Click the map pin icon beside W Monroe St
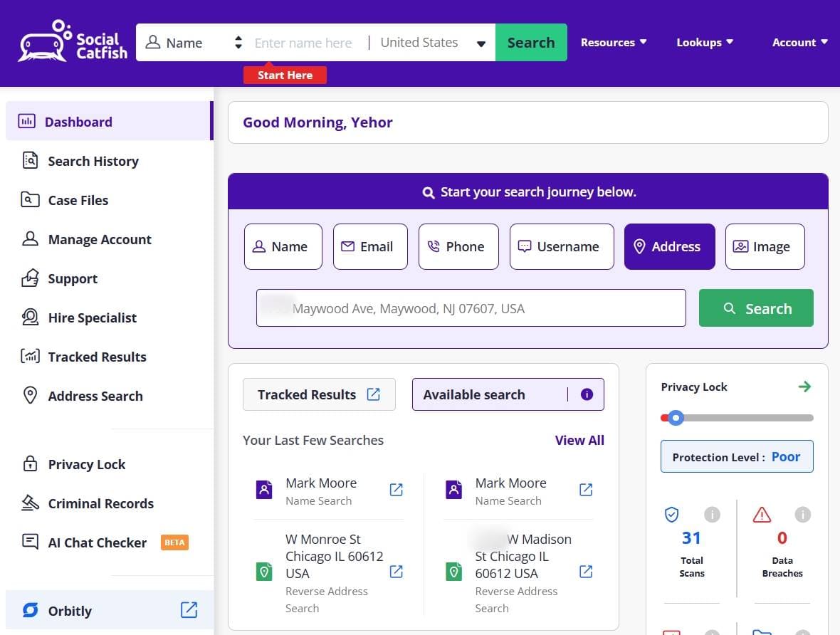 264,572
